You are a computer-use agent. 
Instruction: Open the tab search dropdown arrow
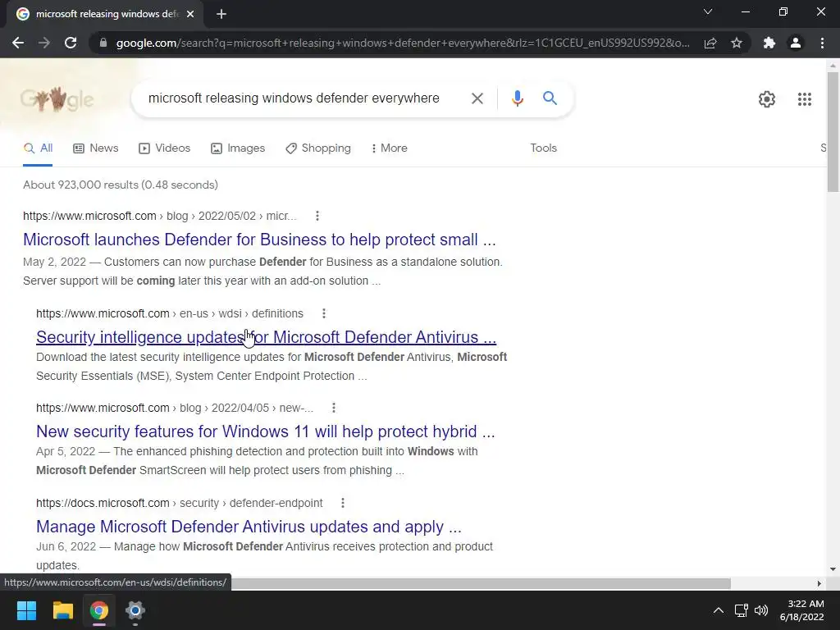708,11
